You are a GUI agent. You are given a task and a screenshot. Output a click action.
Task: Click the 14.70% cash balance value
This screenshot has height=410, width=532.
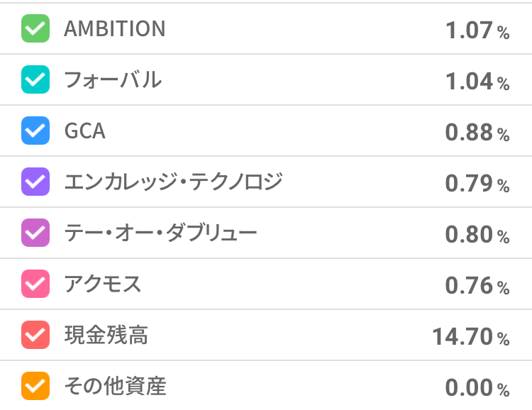pos(470,336)
